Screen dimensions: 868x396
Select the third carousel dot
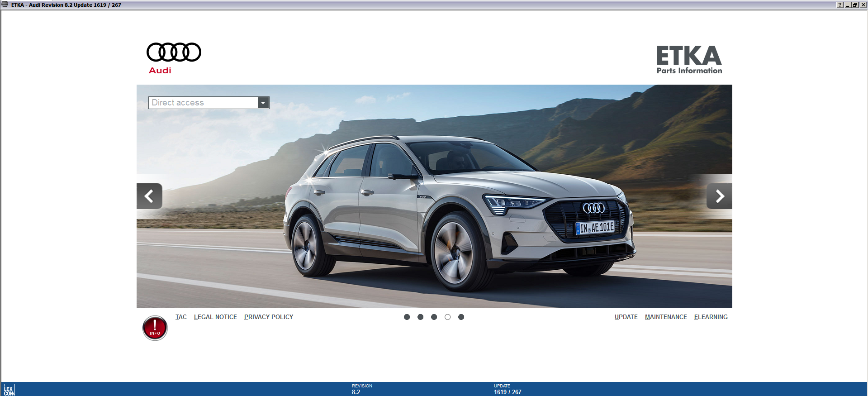coord(434,317)
